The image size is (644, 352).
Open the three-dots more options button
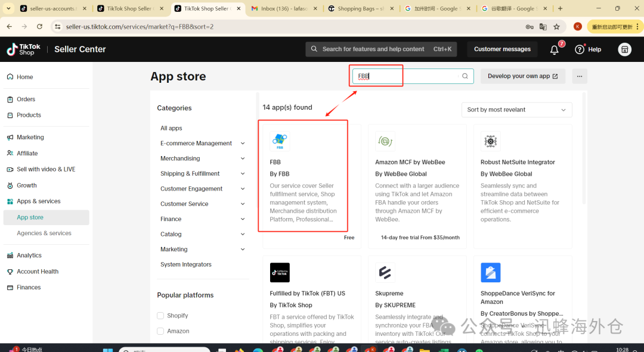(x=579, y=76)
